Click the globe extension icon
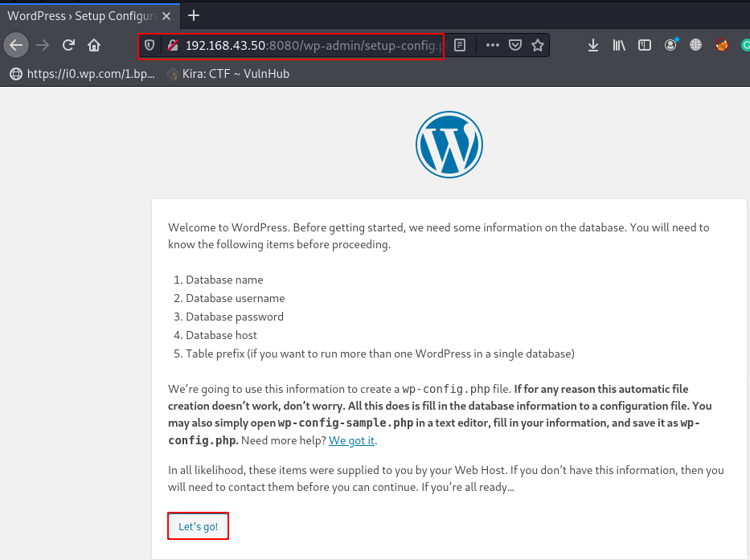 coord(695,45)
